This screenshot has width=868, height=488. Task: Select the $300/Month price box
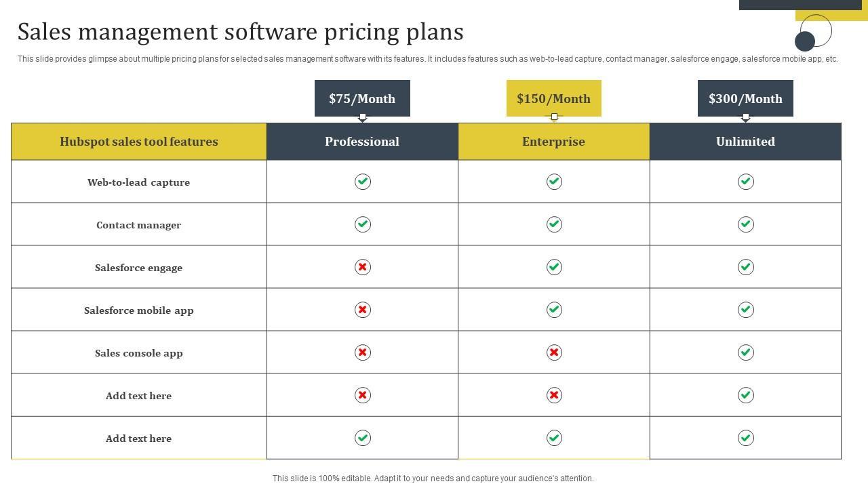[745, 98]
